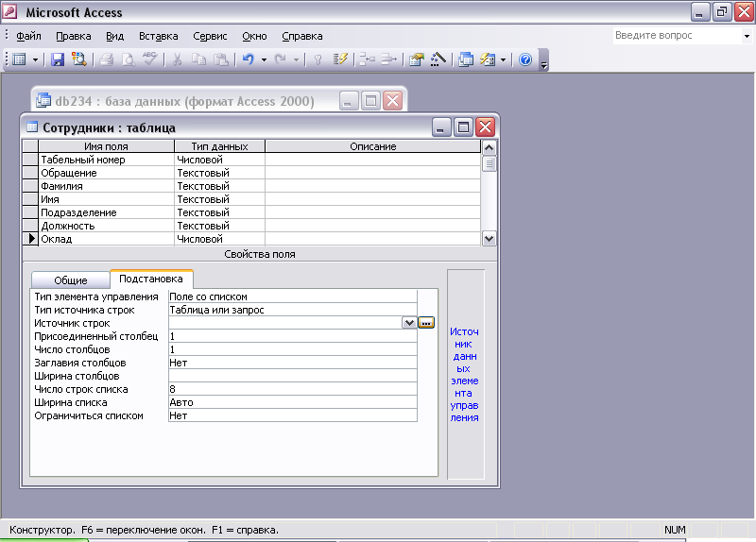
Task: Click the Print toolbar icon
Action: (x=107, y=59)
